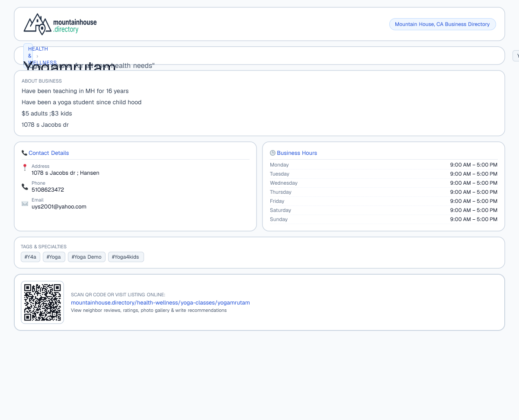The width and height of the screenshot is (519, 420).
Task: Open the Health & Wellness breadcrumb link
Action: [28, 56]
